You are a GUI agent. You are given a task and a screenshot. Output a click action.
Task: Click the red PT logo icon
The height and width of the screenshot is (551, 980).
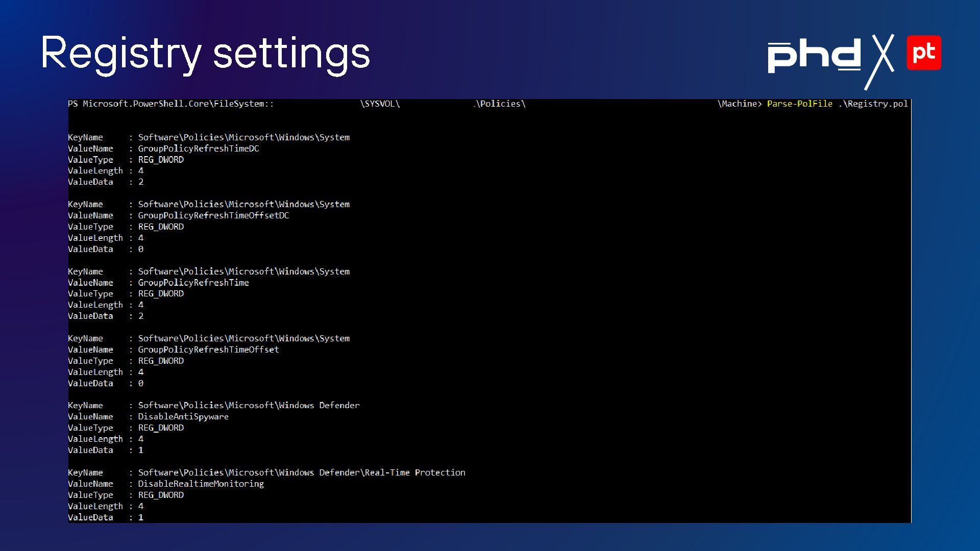coord(924,53)
